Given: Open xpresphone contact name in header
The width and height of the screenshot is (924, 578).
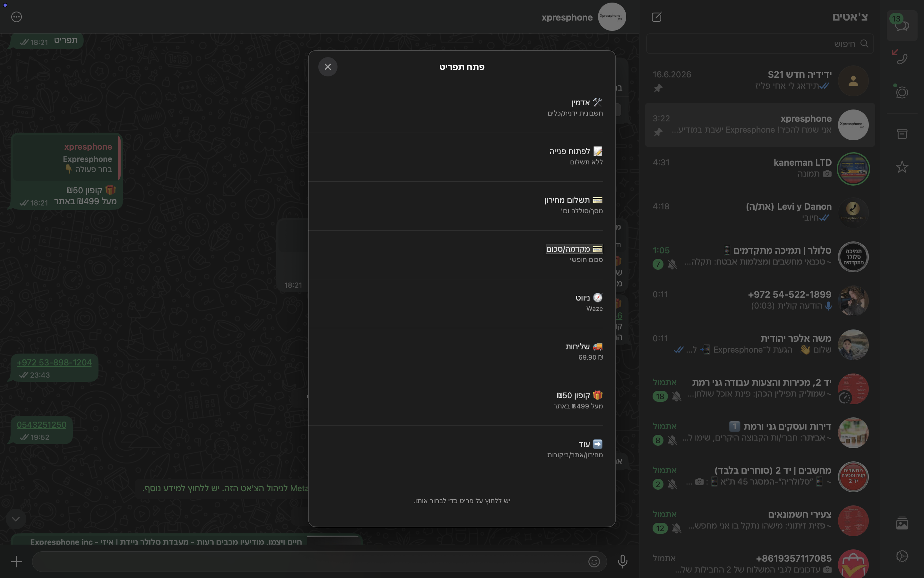Looking at the screenshot, I should (567, 17).
